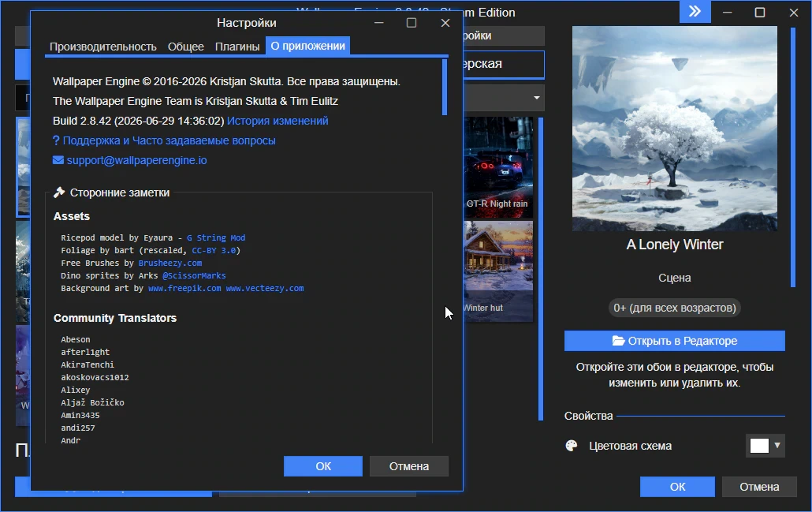Click the double-chevron collapse panel icon
Image resolution: width=812 pixels, height=512 pixels.
tap(695, 11)
